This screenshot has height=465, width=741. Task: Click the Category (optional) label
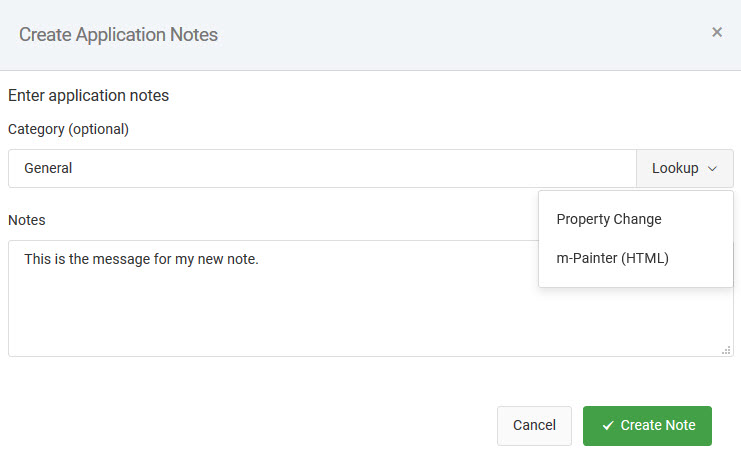[69, 129]
